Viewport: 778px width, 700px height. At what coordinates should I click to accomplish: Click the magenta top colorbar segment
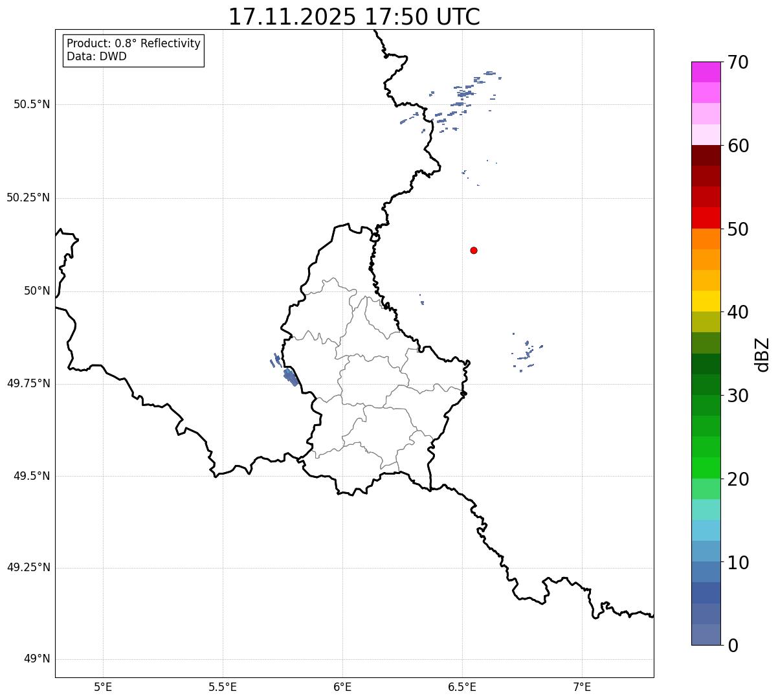point(706,72)
